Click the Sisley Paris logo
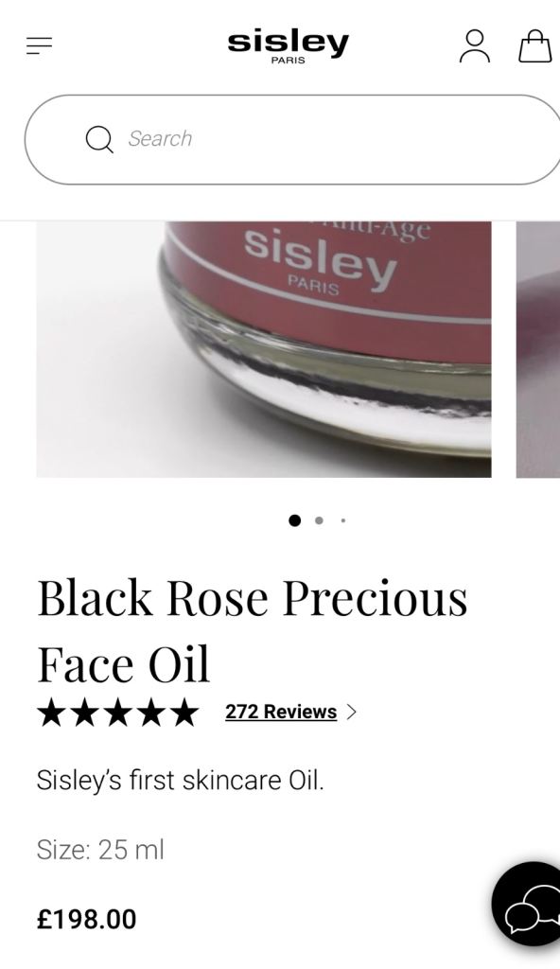The height and width of the screenshot is (969, 560). pyautogui.click(x=288, y=47)
